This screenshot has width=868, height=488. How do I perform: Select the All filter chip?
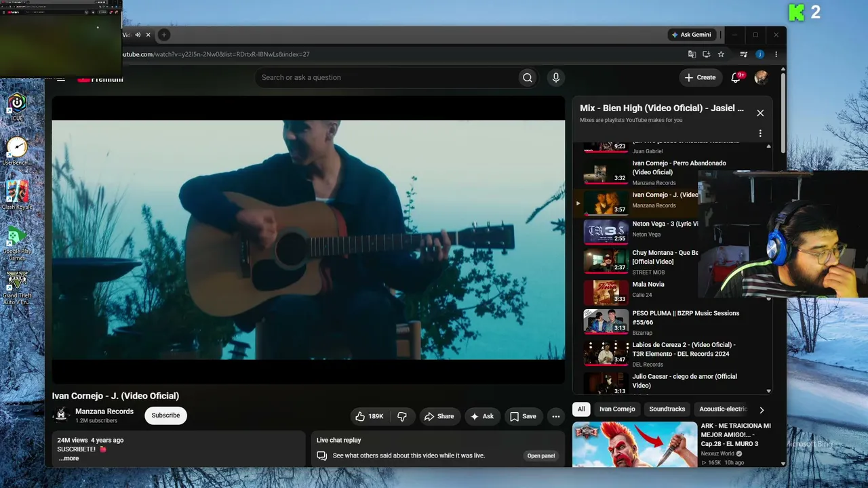tap(581, 409)
